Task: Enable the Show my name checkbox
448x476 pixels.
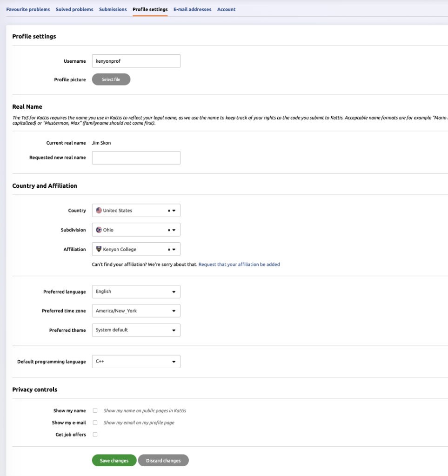Action: click(x=95, y=411)
